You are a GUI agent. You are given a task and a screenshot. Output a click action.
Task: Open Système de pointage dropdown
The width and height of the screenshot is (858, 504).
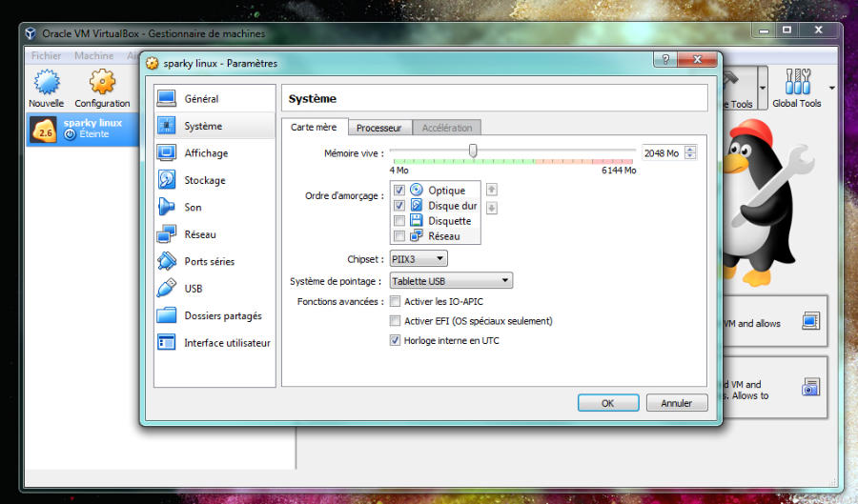[451, 280]
